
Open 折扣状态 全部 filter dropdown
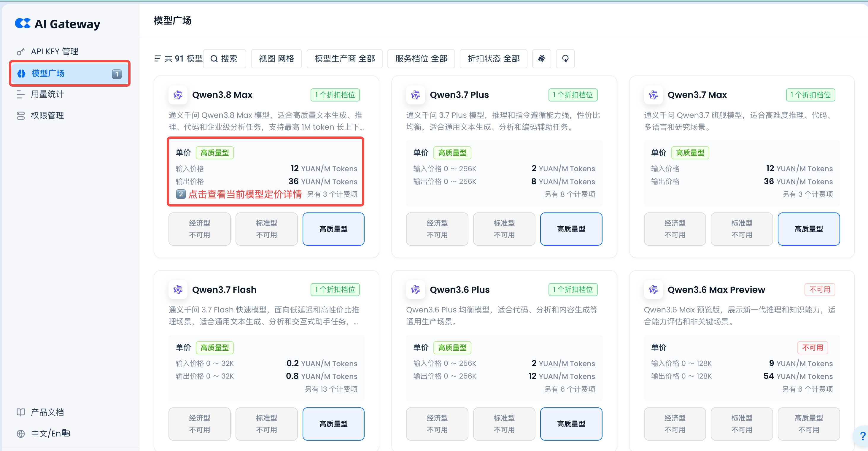494,59
